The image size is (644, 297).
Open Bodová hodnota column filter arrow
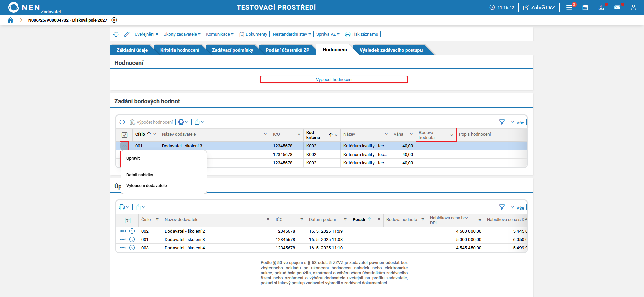pos(452,135)
